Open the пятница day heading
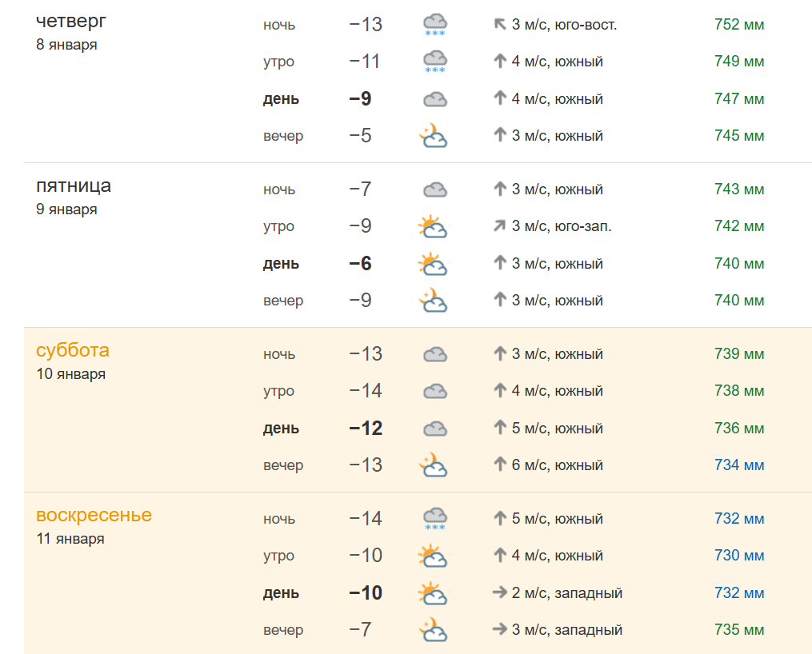Screen dimensions: 812x654 74,186
